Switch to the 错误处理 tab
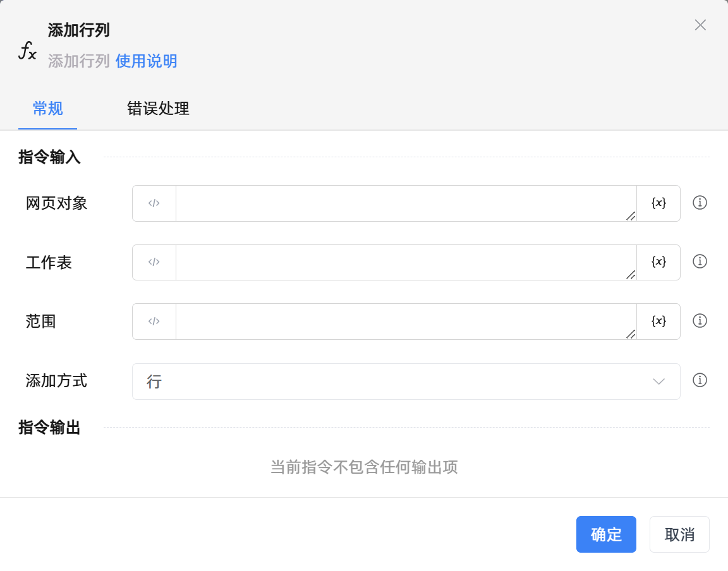 tap(158, 109)
